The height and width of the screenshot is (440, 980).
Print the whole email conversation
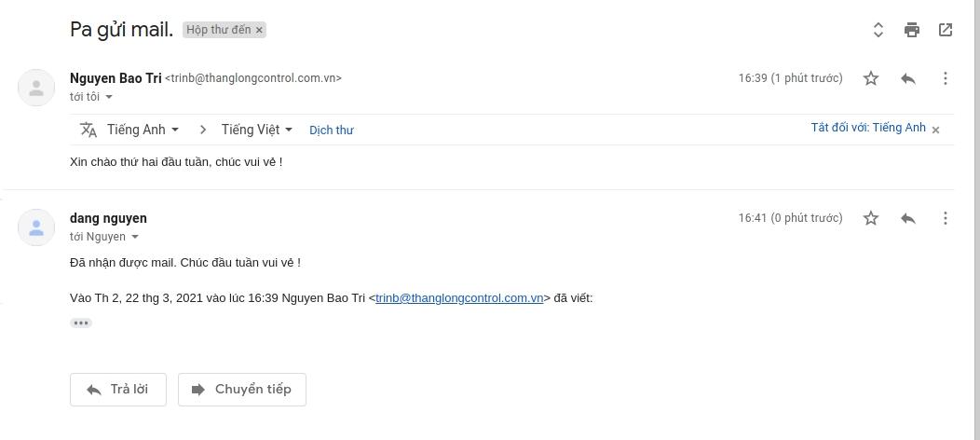pos(912,30)
